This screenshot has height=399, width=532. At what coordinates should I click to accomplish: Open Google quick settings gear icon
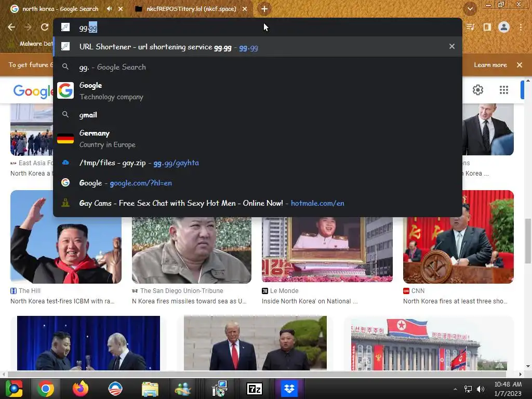[x=478, y=90]
